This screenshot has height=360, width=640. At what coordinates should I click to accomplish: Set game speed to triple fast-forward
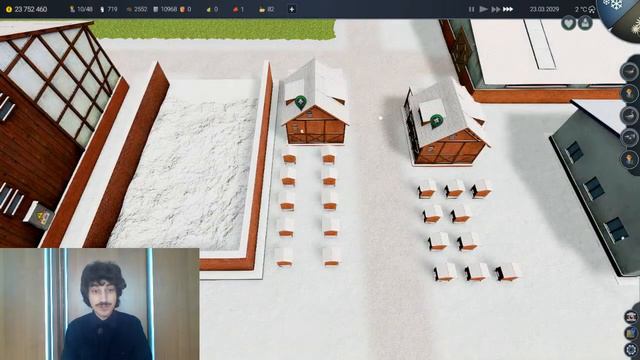[x=508, y=9]
